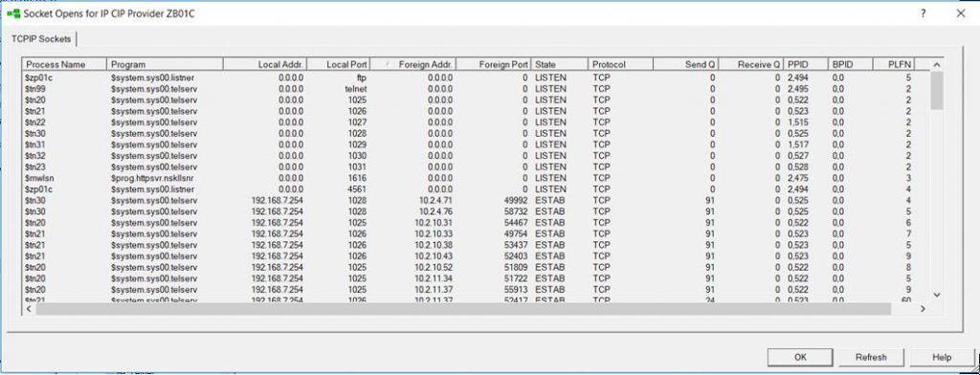Click the green app icon in title bar
The width and height of the screenshot is (980, 375).
tap(13, 13)
